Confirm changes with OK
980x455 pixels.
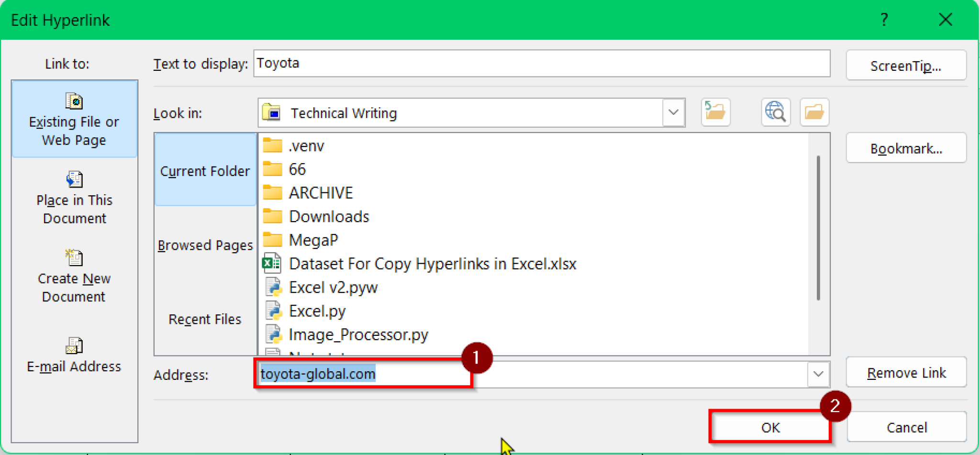[x=769, y=427]
